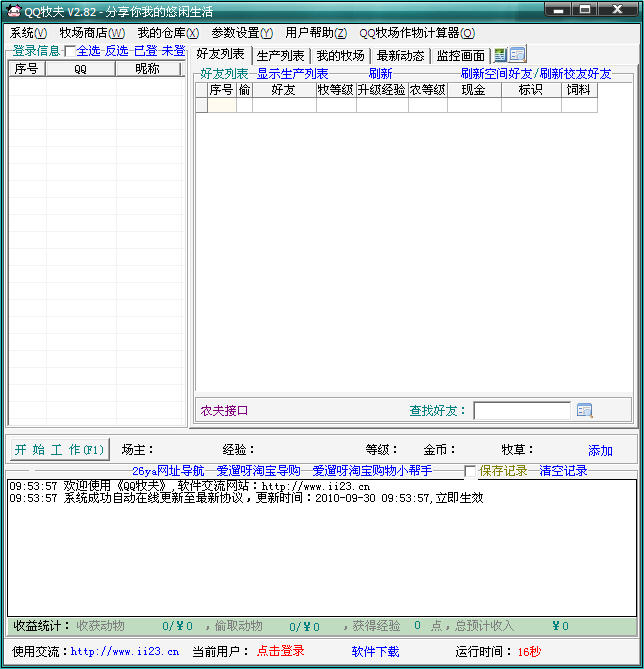
Task: Click the 序号 header in login list
Action: pos(27,69)
